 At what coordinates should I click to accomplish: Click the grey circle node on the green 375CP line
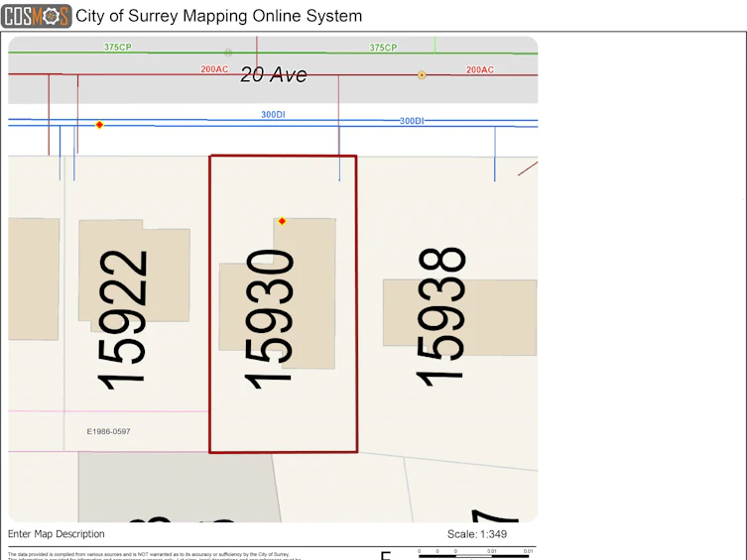(228, 53)
